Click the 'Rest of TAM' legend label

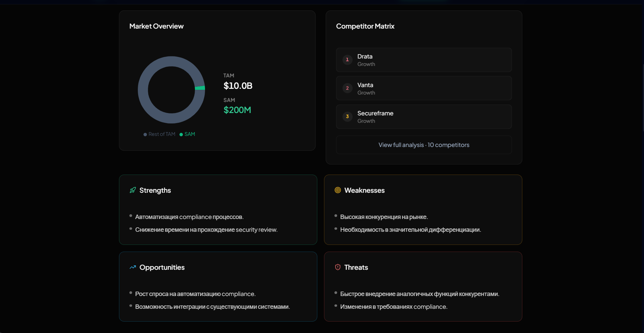pyautogui.click(x=162, y=134)
